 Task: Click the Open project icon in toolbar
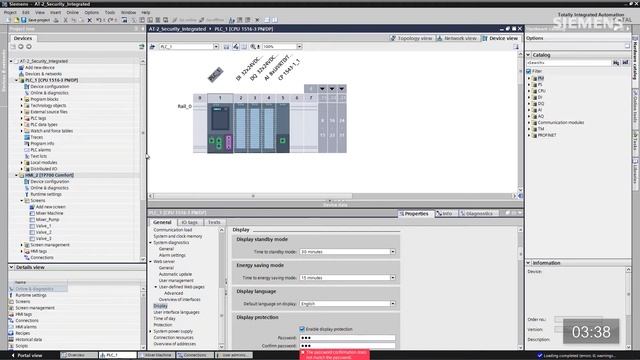coord(16,20)
